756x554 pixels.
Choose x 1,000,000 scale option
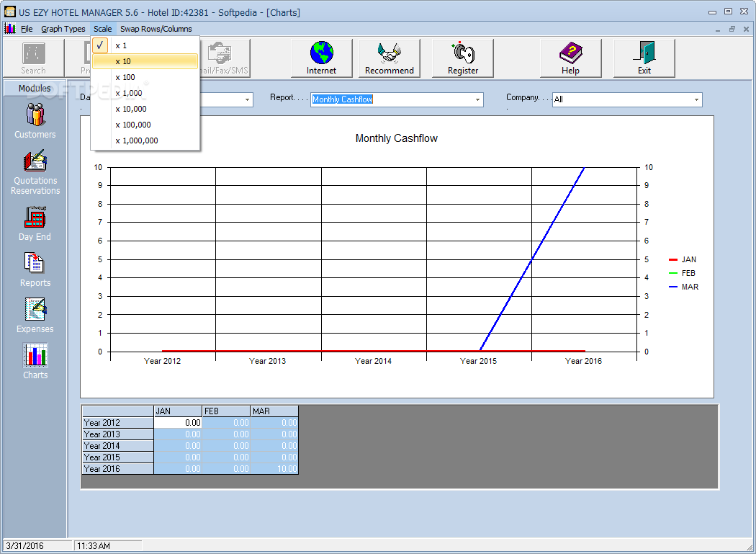(x=145, y=140)
